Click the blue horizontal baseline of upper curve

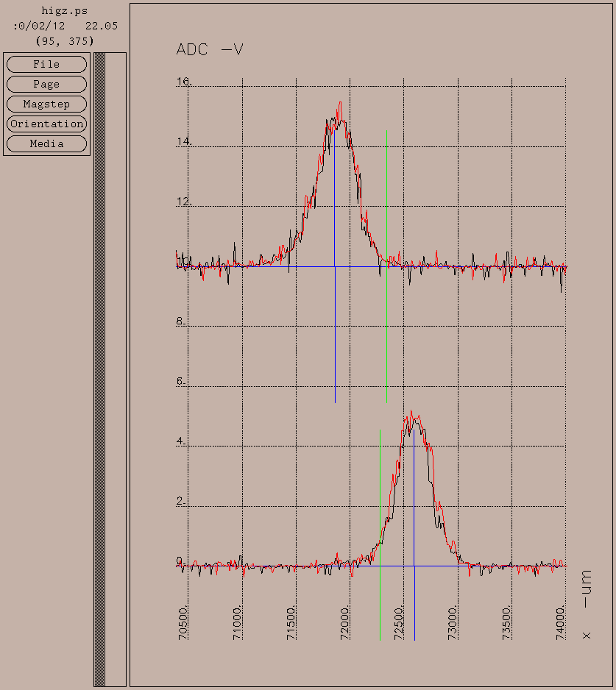point(478,266)
